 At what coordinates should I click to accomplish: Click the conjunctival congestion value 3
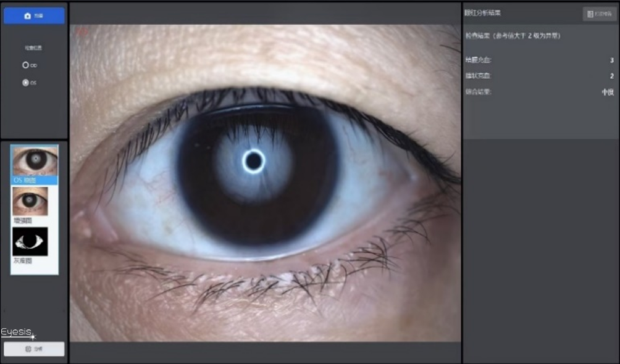[x=612, y=60]
